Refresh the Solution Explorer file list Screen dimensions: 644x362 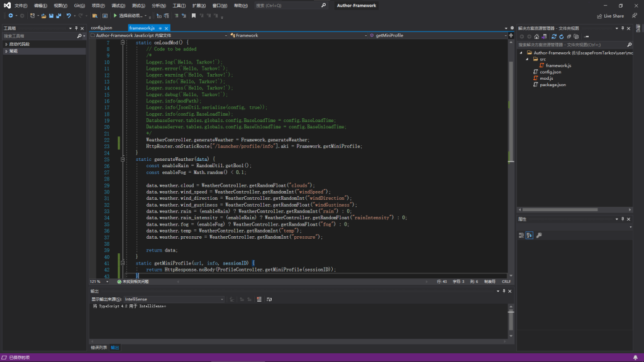pyautogui.click(x=561, y=36)
